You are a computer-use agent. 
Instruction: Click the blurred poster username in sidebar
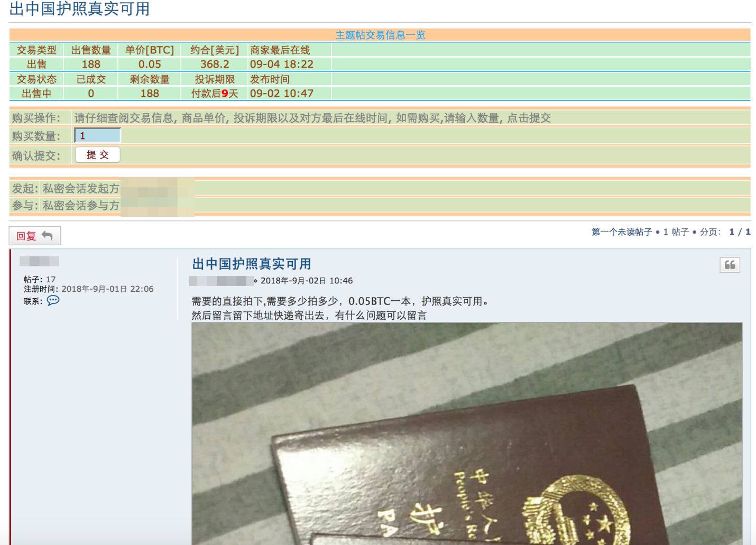(x=39, y=261)
